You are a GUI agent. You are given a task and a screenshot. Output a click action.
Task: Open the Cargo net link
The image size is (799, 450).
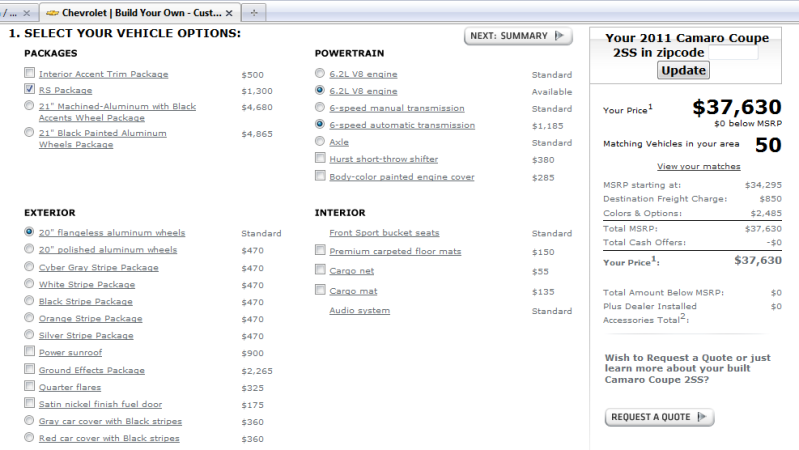pyautogui.click(x=352, y=271)
